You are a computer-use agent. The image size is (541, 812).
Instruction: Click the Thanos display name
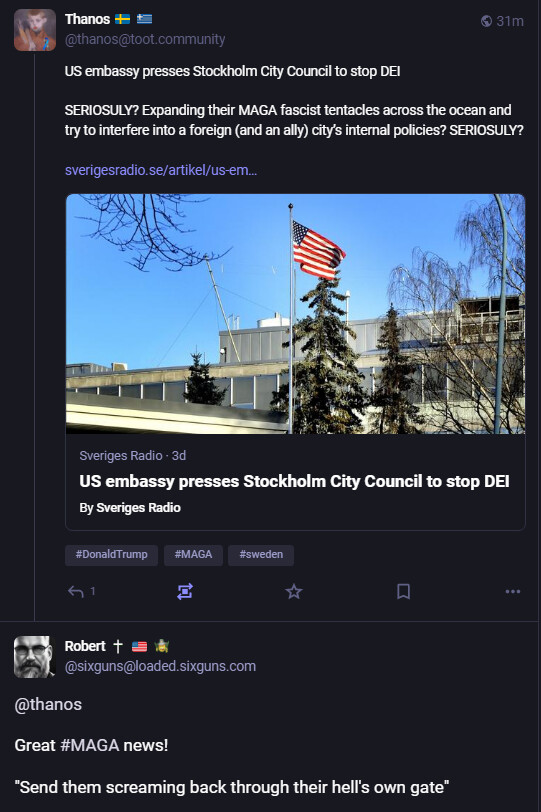point(87,19)
